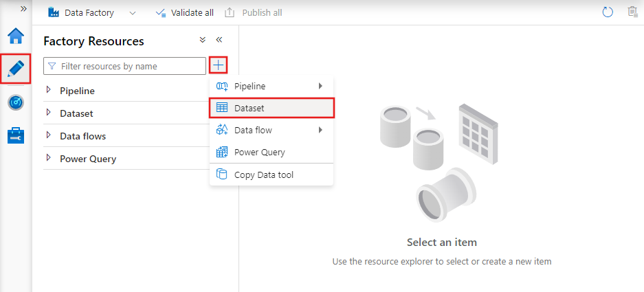The image size is (644, 292).
Task: Click the discard all trash icon
Action: click(x=632, y=12)
